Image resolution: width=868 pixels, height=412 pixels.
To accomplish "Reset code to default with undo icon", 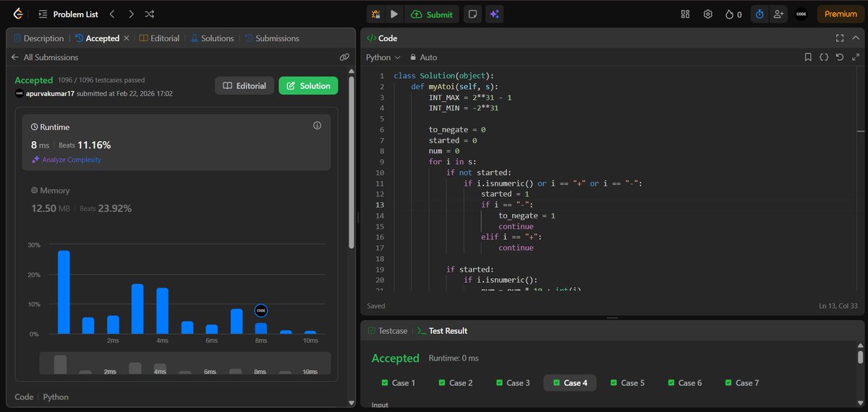I will click(839, 57).
